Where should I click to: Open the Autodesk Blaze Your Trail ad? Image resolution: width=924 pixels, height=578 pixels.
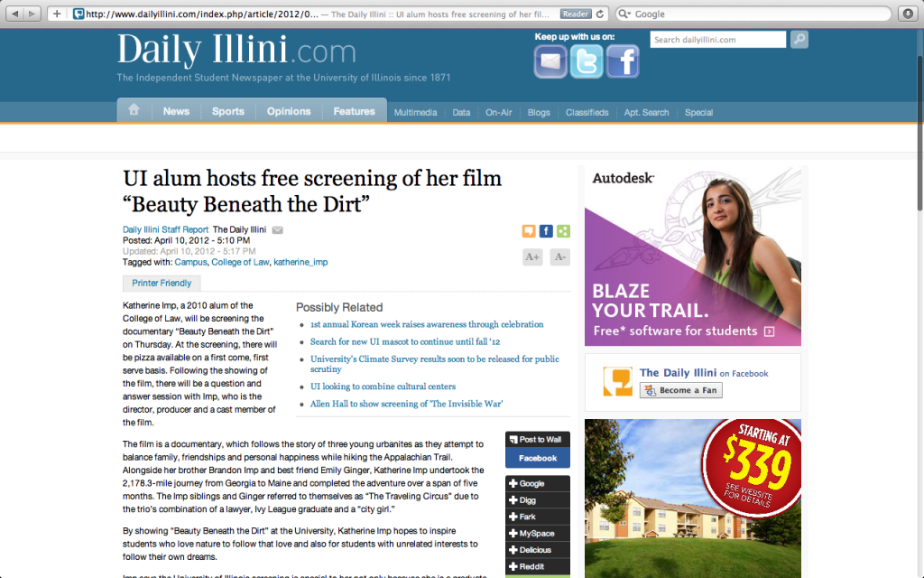(x=693, y=256)
